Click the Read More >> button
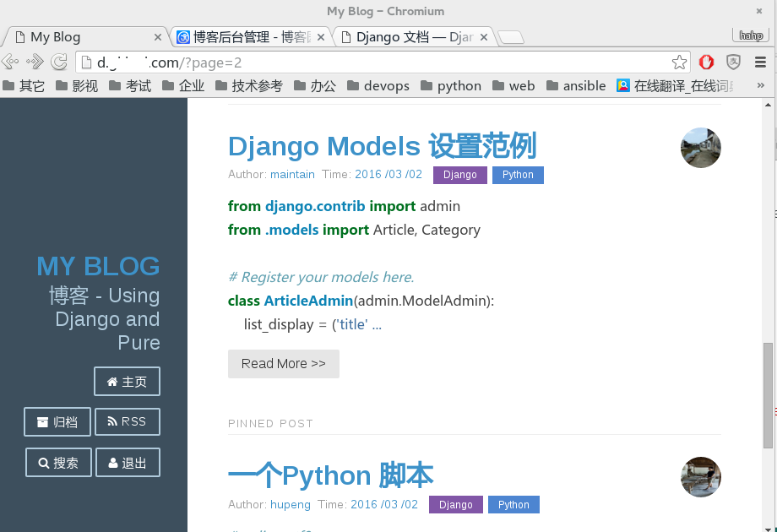This screenshot has width=777, height=532. [x=284, y=364]
